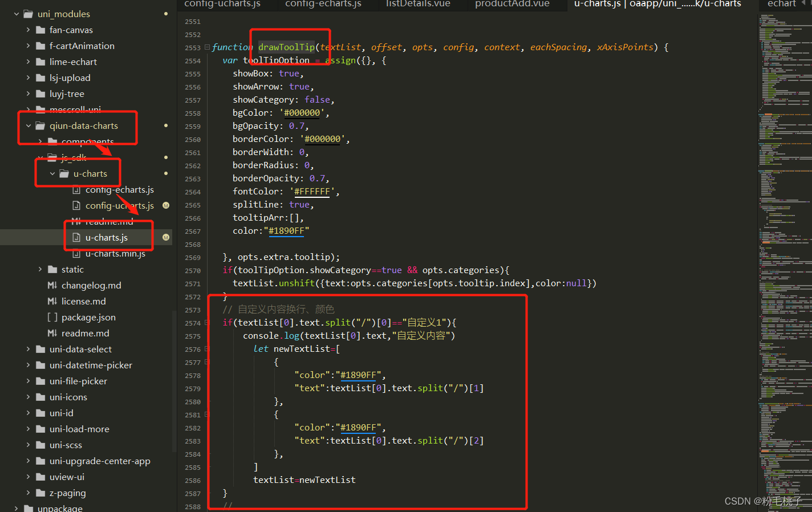812x512 pixels.
Task: Click the '#000000' bgColor value on line 2558
Action: (302, 113)
